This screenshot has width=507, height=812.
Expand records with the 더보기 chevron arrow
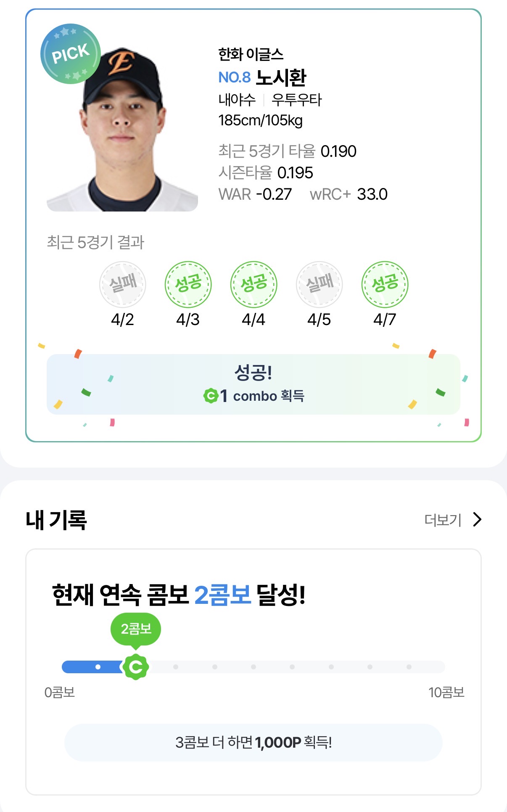point(477,520)
